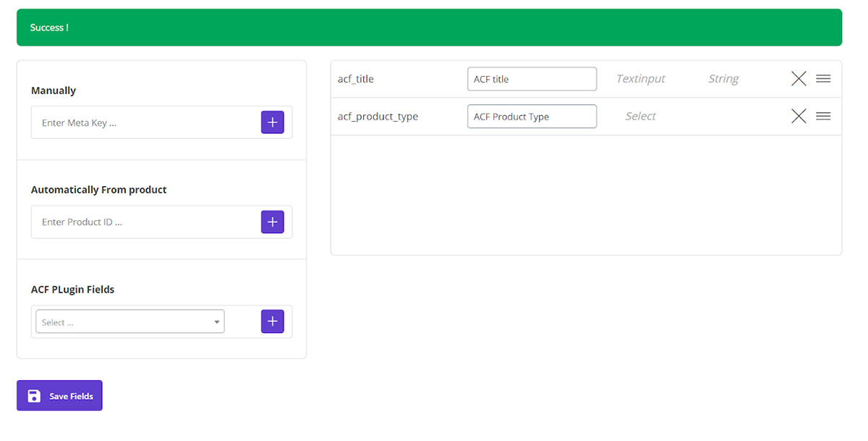Remove the acf_title field row
The image size is (868, 441).
pos(799,79)
